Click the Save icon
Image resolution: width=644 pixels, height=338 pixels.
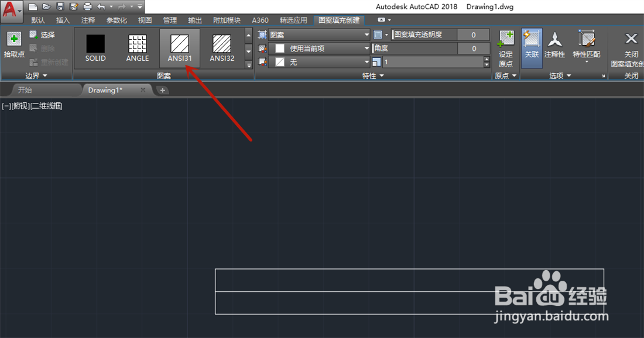click(60, 6)
